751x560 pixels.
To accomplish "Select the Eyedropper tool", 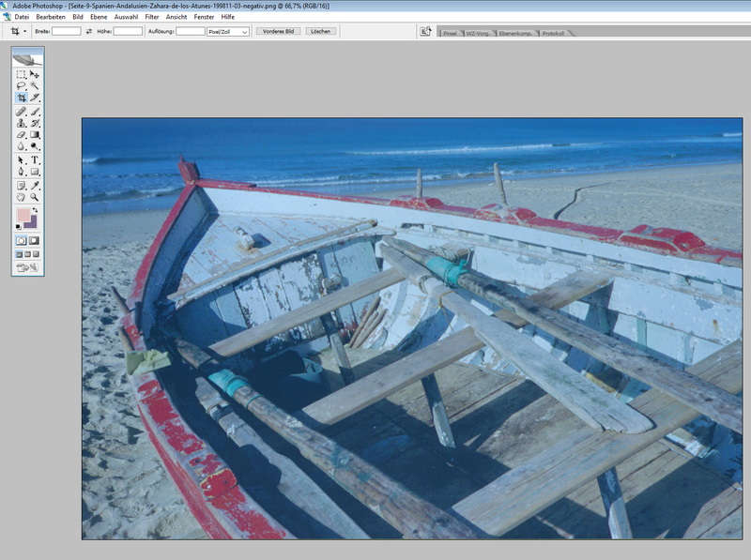I will [x=35, y=185].
